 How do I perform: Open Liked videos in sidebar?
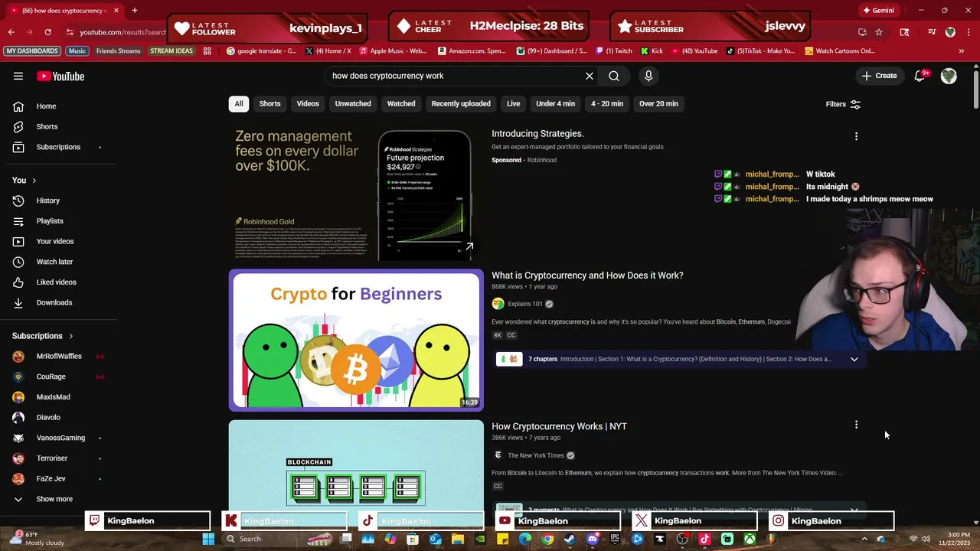pos(57,282)
